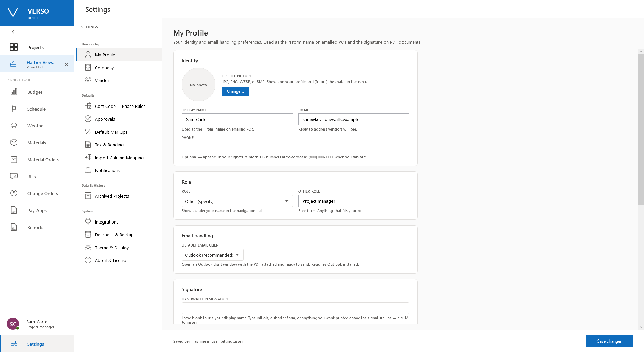This screenshot has width=644, height=352.
Task: Click the collapse navigation chevron
Action: (x=13, y=32)
